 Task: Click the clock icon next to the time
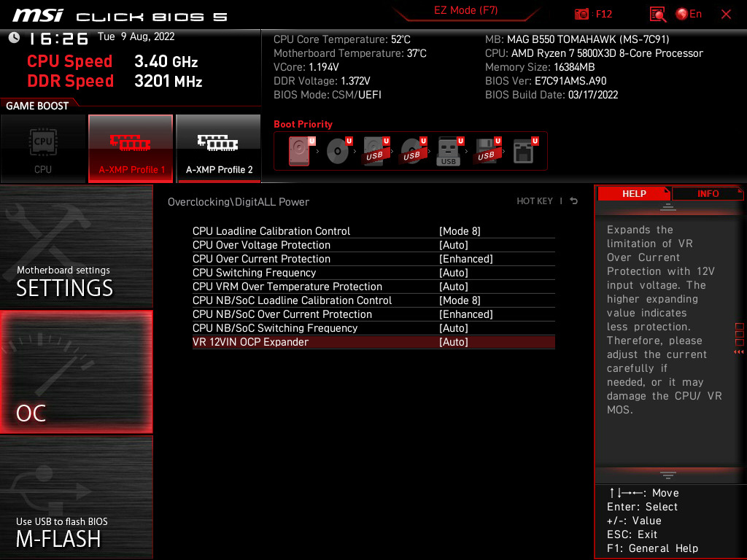tap(15, 38)
